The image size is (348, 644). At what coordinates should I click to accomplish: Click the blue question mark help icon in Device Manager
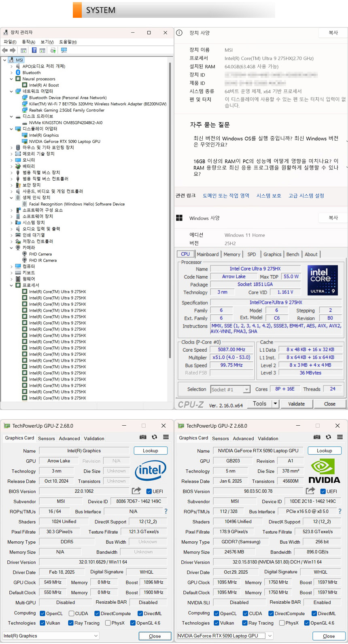(34, 51)
